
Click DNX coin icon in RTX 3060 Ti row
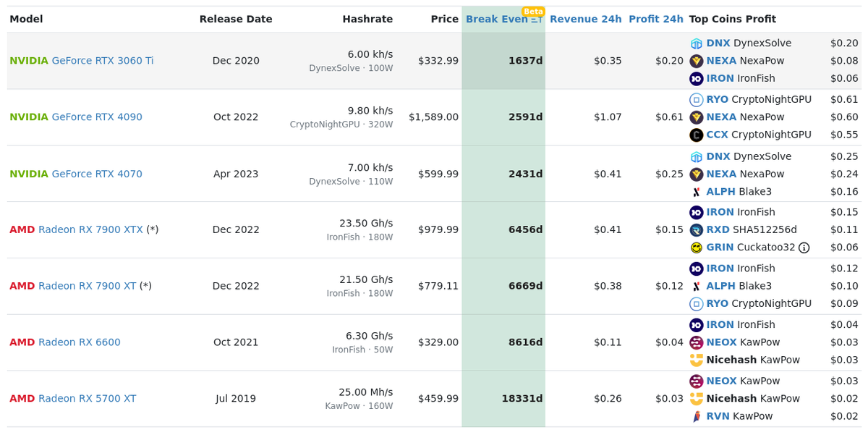tap(697, 43)
